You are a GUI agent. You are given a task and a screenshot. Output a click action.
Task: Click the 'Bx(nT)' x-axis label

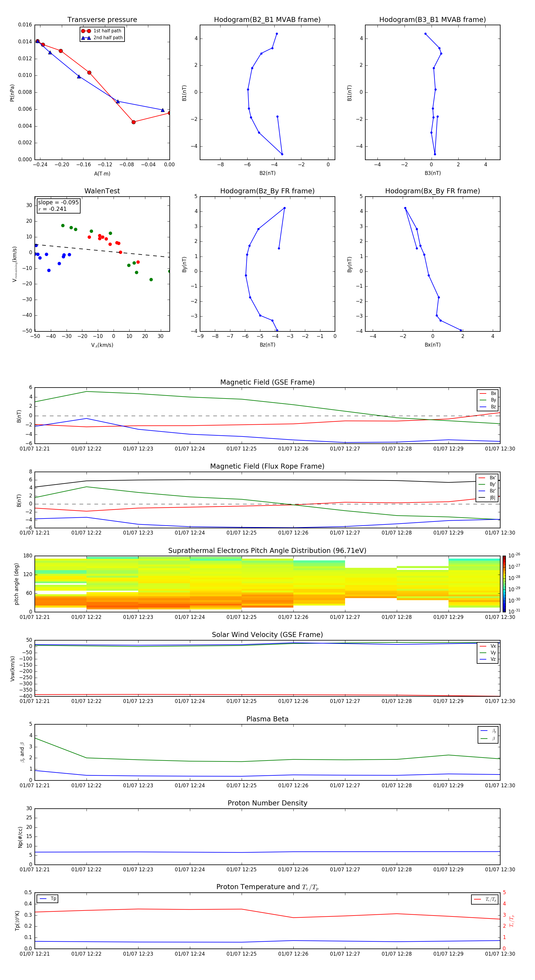click(x=432, y=345)
